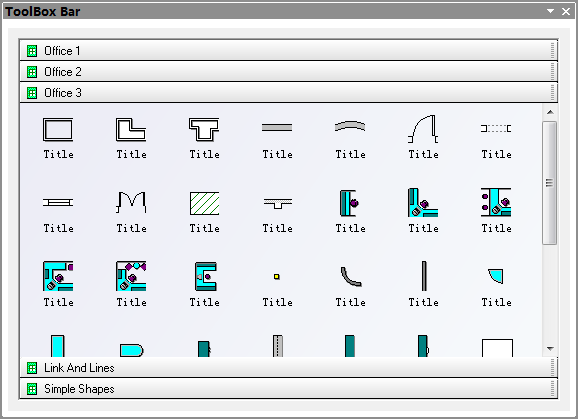Select the rectangular room shape icon
This screenshot has width=578, height=419.
click(58, 129)
